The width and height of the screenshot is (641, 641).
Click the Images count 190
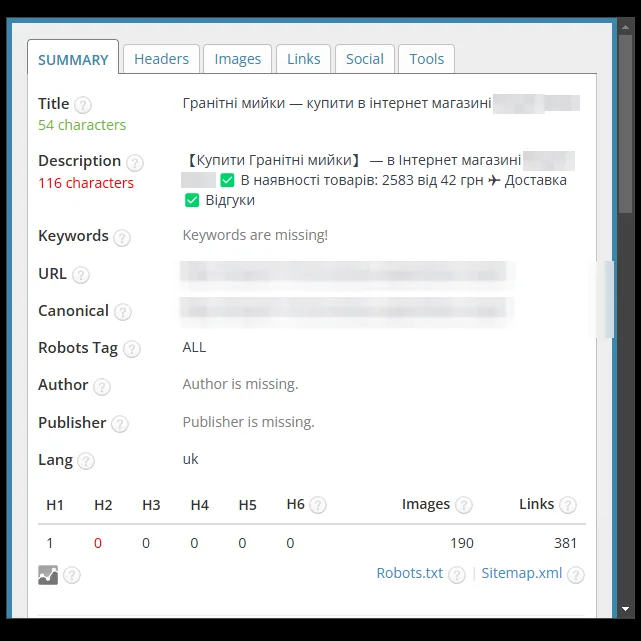click(462, 543)
